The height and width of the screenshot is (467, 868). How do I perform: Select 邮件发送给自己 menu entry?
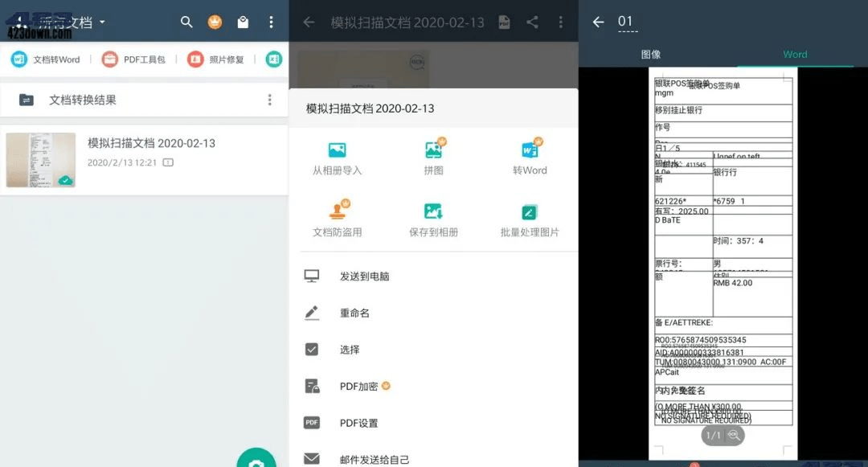(x=433, y=459)
